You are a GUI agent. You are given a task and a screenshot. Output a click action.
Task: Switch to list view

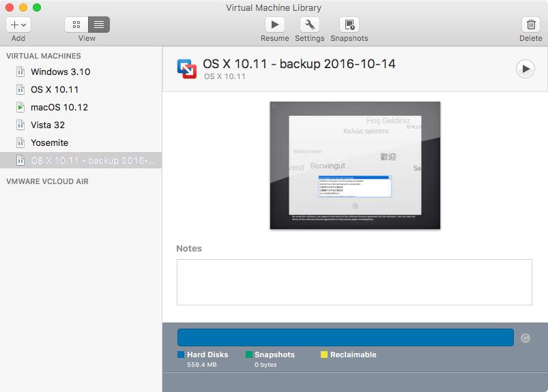99,25
